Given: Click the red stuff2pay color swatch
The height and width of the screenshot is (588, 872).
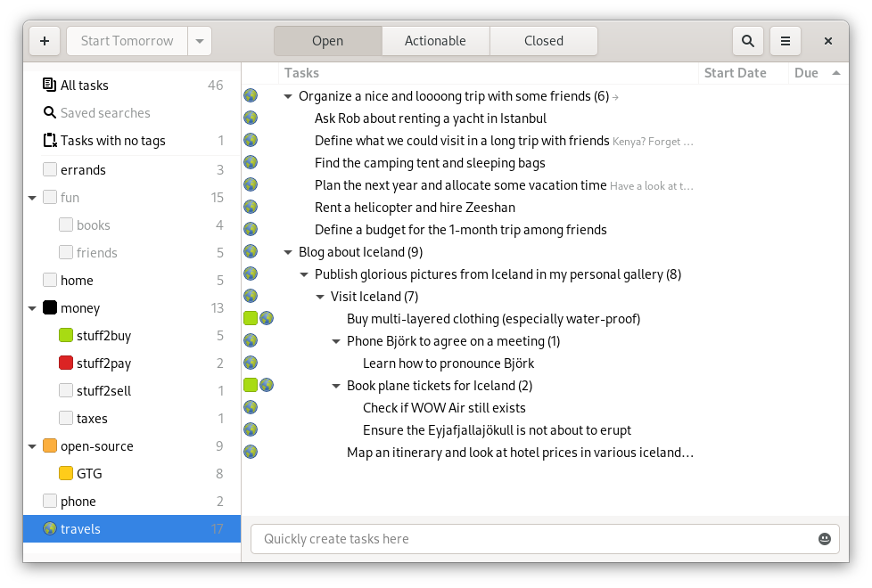Looking at the screenshot, I should (x=66, y=363).
